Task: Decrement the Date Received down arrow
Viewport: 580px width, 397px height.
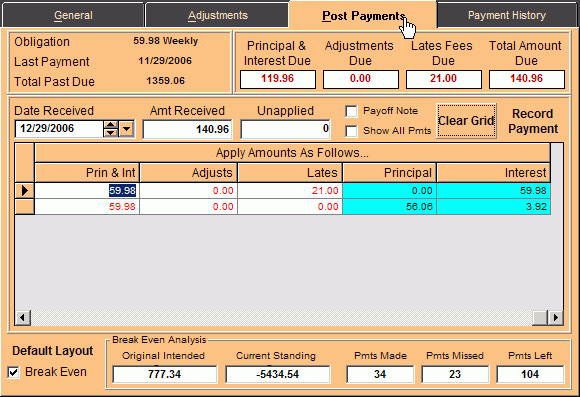Action: tap(111, 133)
